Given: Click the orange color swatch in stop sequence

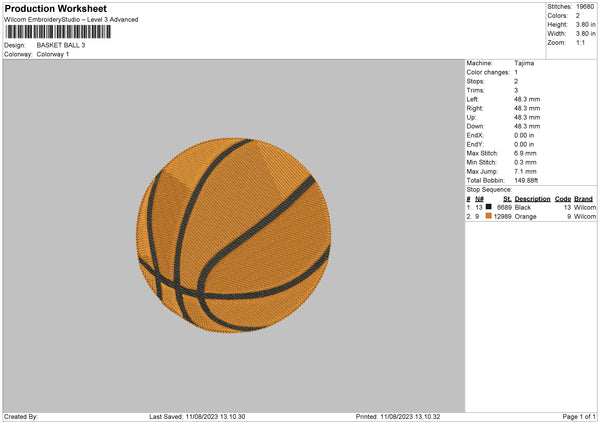Looking at the screenshot, I should tap(488, 216).
